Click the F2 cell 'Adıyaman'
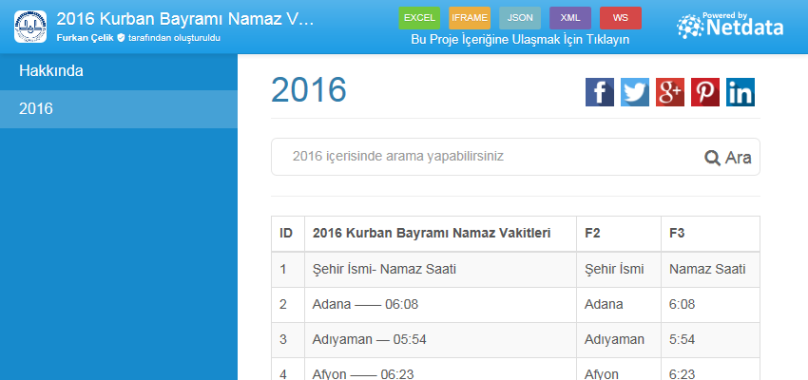 (x=619, y=340)
